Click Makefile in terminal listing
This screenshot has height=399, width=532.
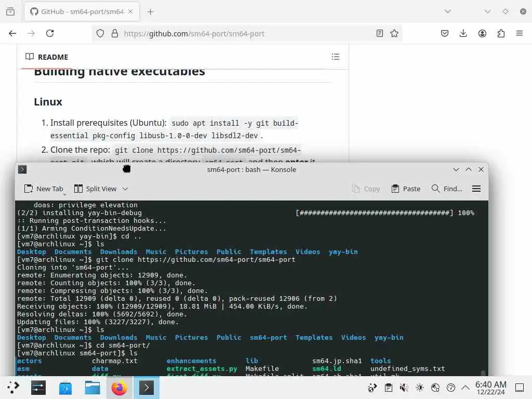pos(262,368)
